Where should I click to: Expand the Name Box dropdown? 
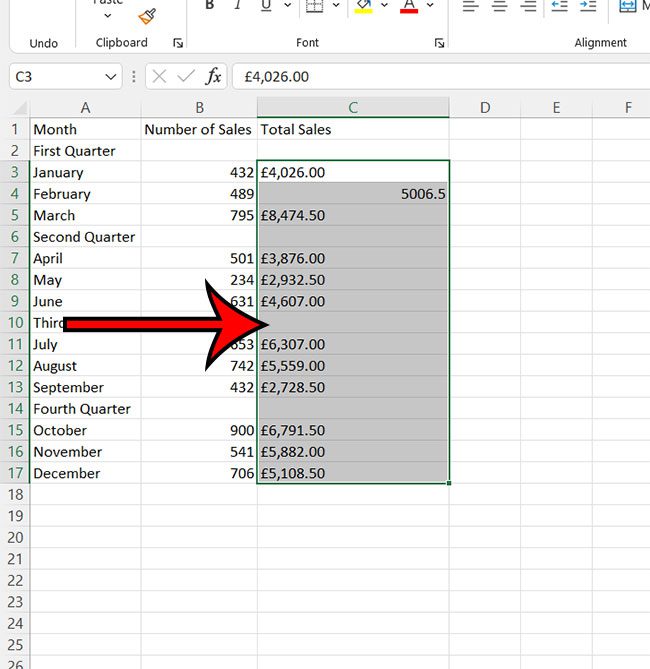(110, 77)
